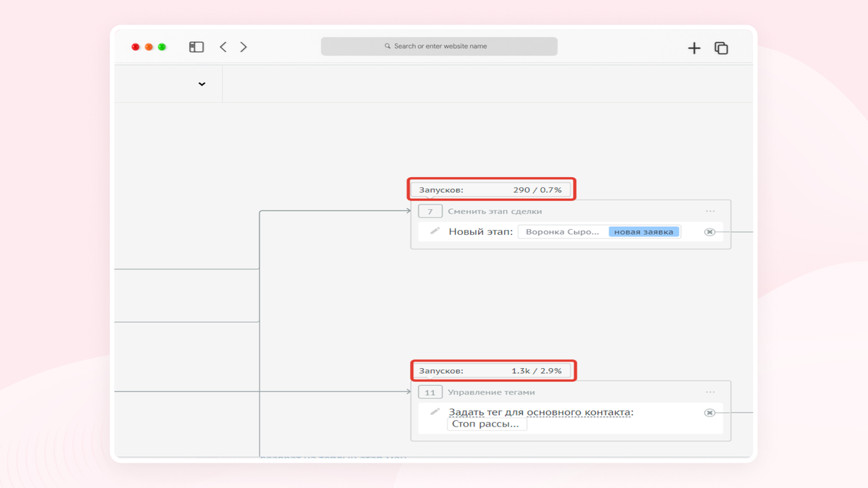Go forward with the right arrow
The image size is (868, 488).
coord(244,47)
